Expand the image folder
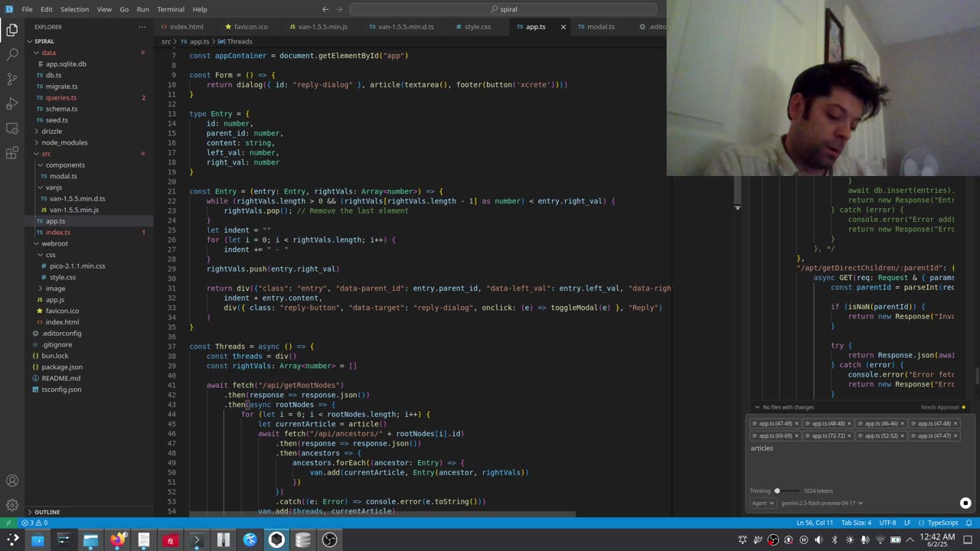This screenshot has width=980, height=551. 89,289
